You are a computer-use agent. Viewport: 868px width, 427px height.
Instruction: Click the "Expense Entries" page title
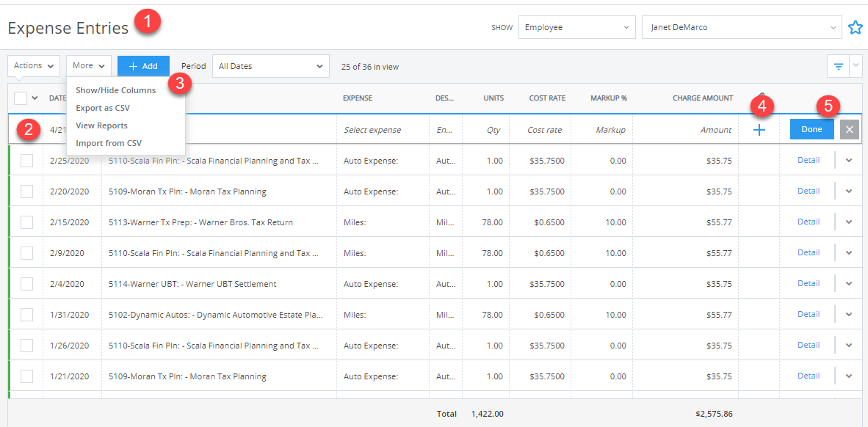[x=68, y=28]
